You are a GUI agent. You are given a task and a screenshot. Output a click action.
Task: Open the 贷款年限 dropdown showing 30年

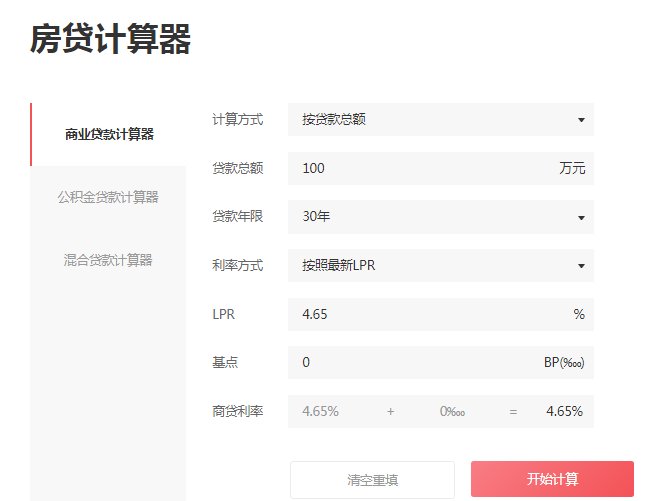click(x=440, y=217)
